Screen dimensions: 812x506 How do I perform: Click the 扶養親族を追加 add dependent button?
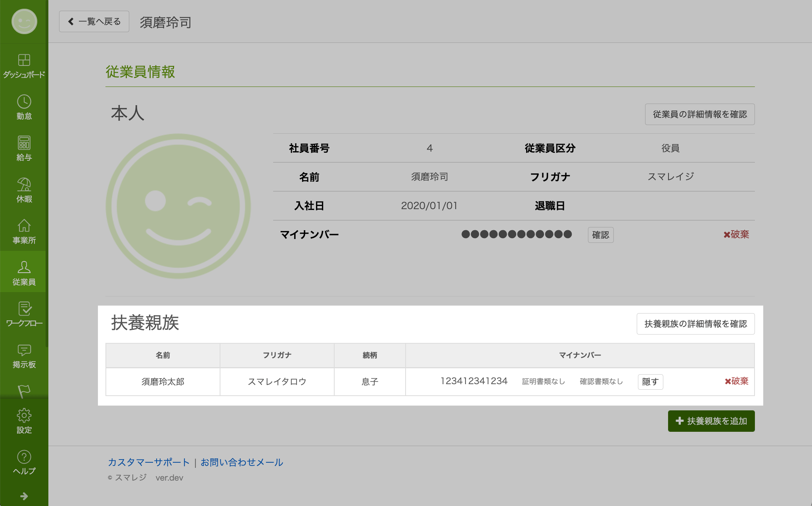point(711,421)
